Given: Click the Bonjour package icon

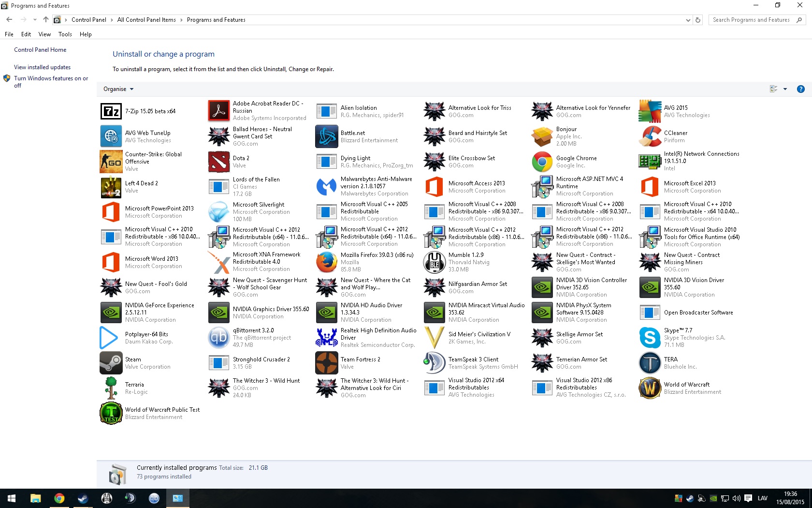Looking at the screenshot, I should point(542,136).
